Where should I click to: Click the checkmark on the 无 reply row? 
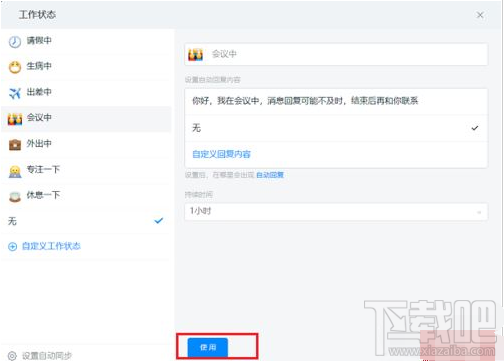point(475,128)
